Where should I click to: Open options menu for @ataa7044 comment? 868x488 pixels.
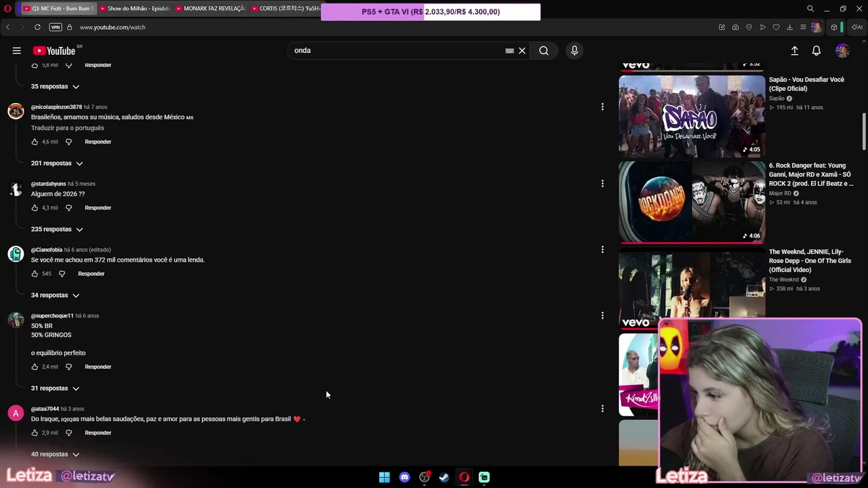click(602, 408)
